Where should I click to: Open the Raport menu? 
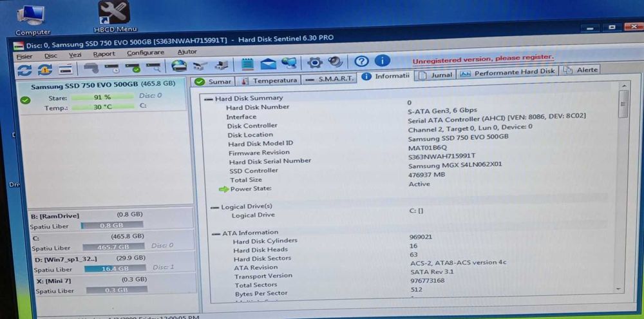point(104,54)
